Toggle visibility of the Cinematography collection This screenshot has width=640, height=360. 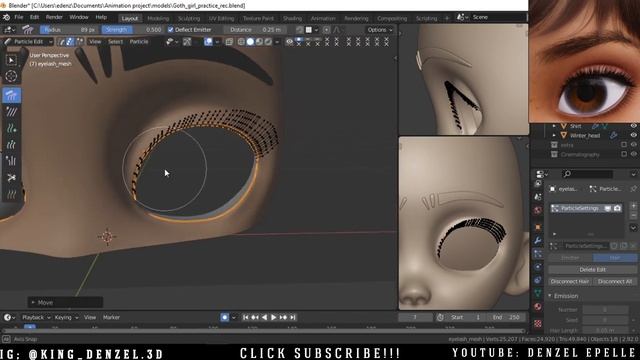click(633, 154)
